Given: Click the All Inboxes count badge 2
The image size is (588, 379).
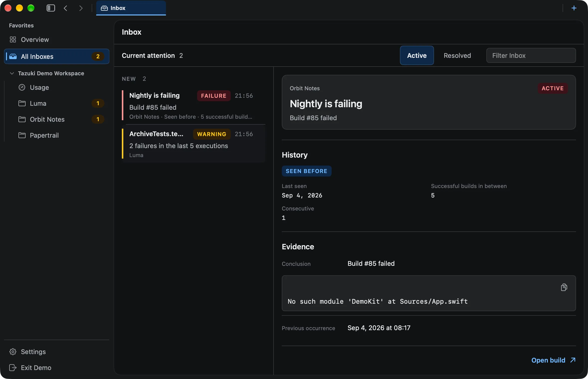Looking at the screenshot, I should coord(98,56).
